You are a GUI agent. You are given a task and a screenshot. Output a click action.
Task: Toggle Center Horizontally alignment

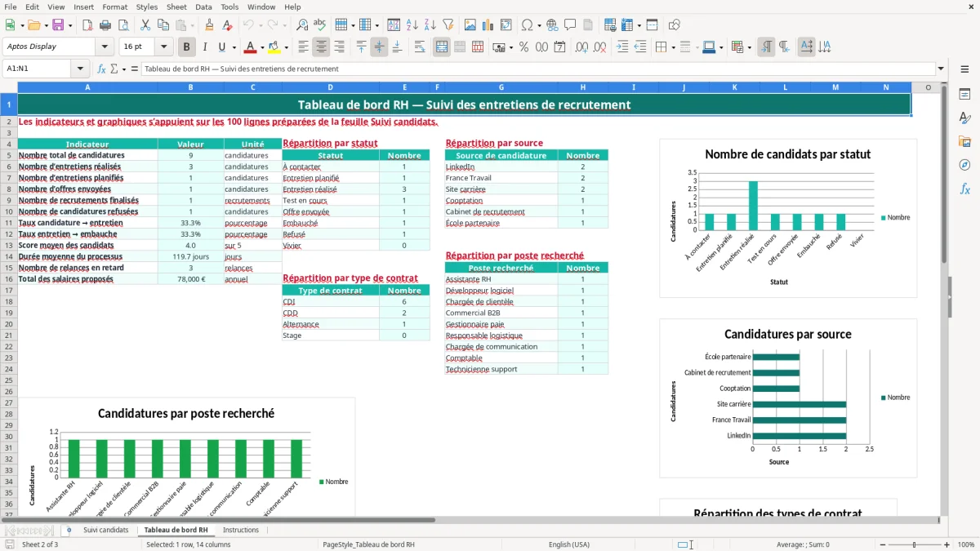click(321, 47)
